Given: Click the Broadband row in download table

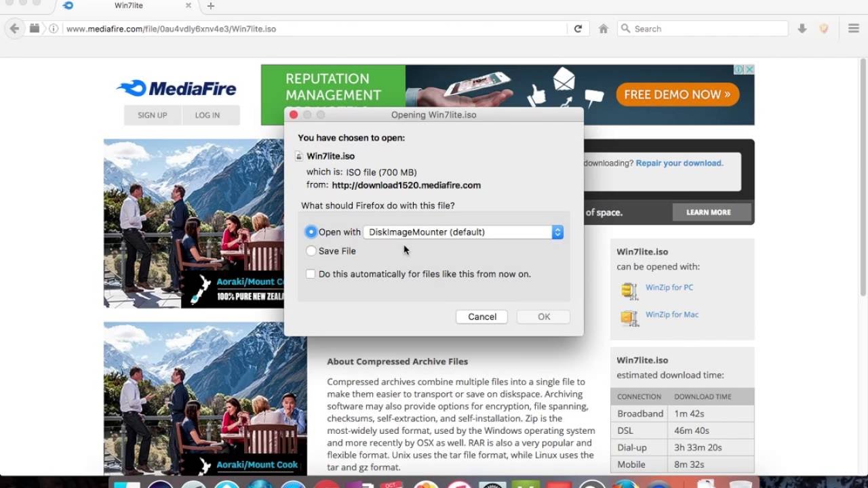Looking at the screenshot, I should pos(682,413).
